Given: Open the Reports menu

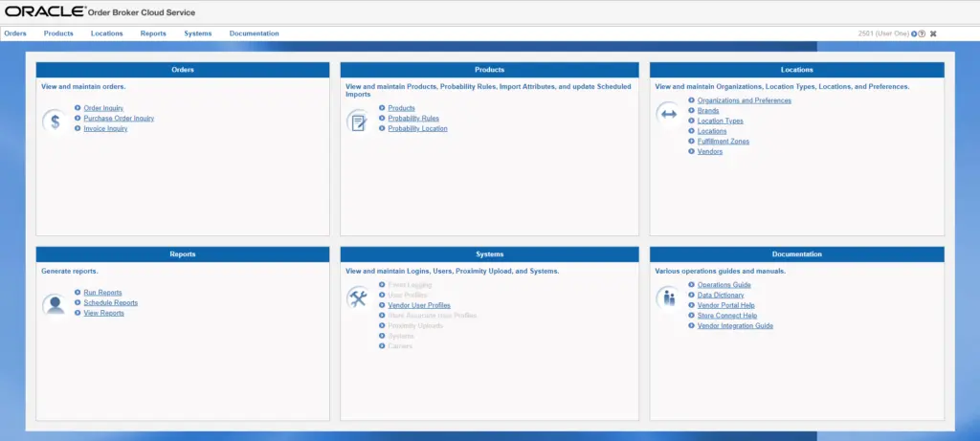Looking at the screenshot, I should coord(153,33).
